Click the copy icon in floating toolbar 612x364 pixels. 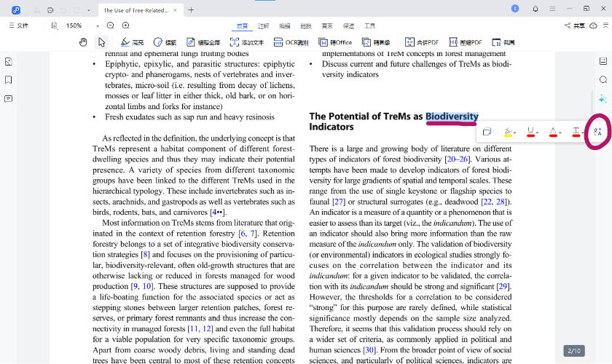487,132
